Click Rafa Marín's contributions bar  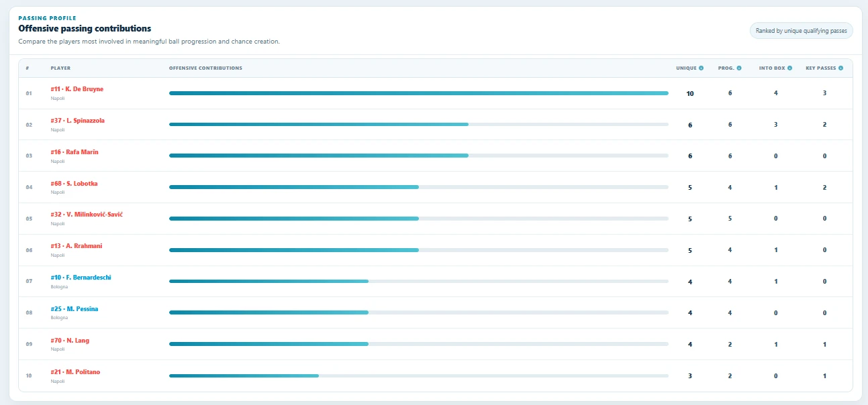point(419,156)
